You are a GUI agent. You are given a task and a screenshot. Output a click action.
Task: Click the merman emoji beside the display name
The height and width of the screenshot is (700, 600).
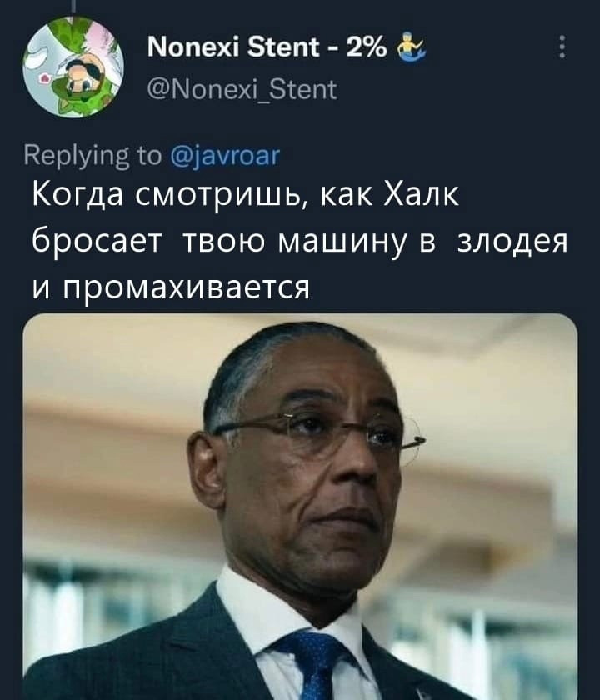point(412,47)
